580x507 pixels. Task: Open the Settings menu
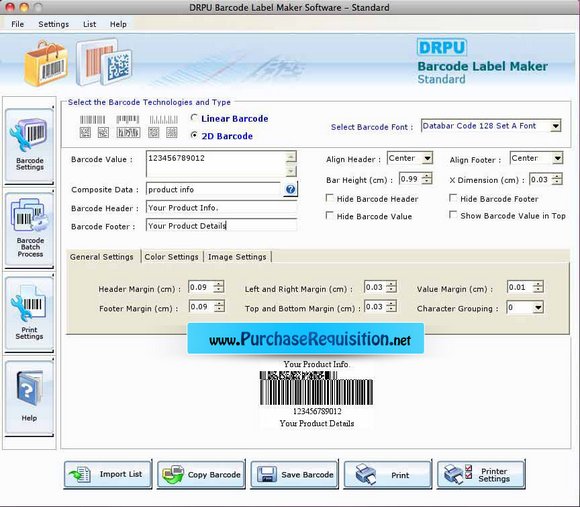click(x=54, y=24)
